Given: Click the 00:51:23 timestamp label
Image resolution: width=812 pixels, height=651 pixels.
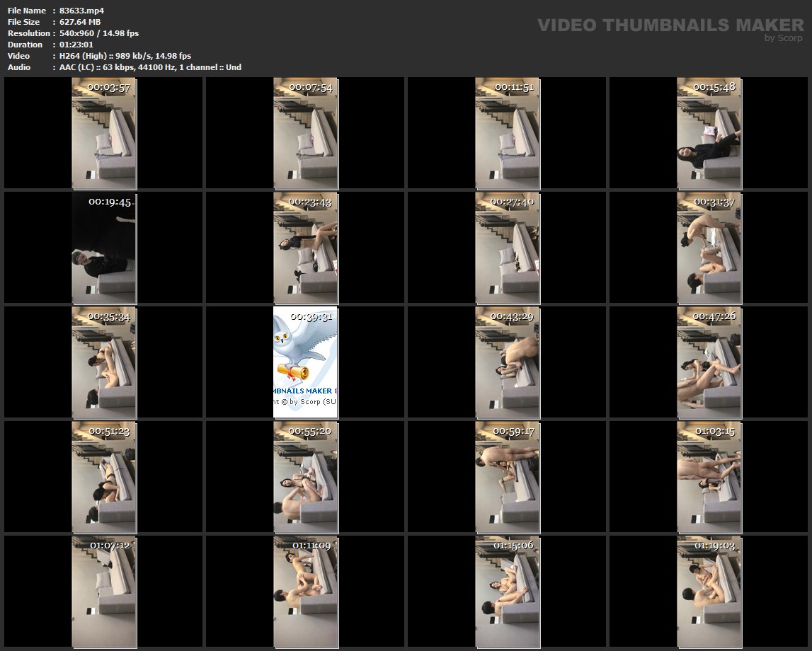Looking at the screenshot, I should (x=109, y=430).
